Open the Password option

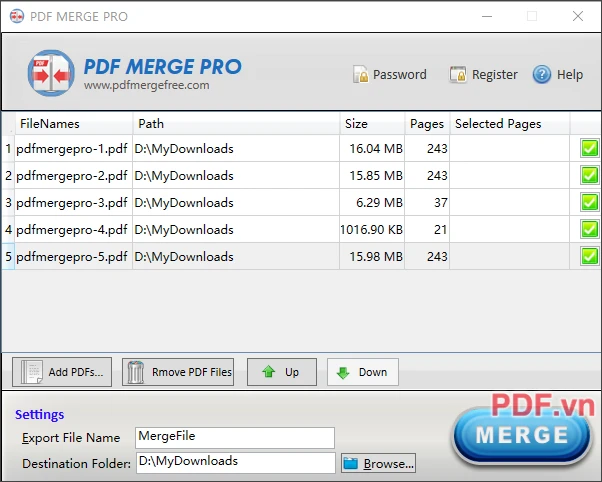pyautogui.click(x=390, y=74)
